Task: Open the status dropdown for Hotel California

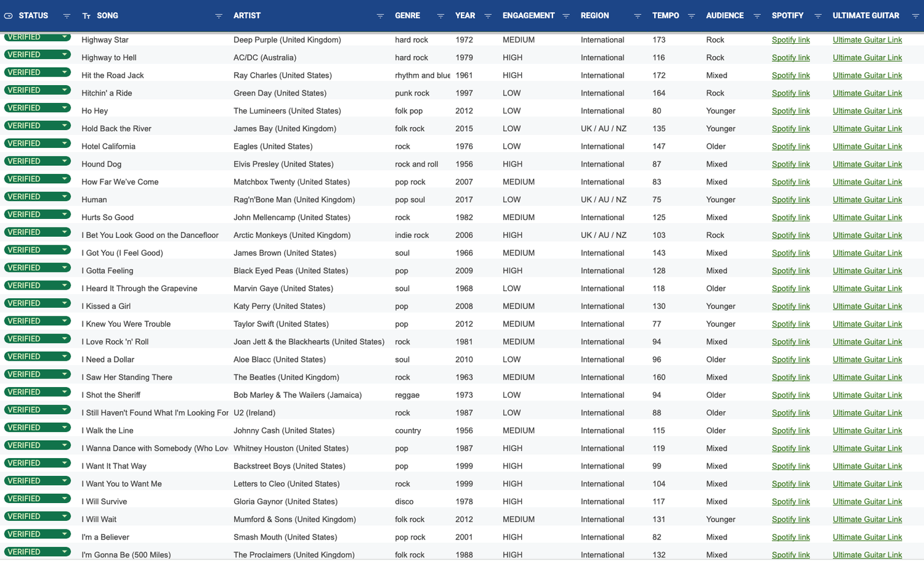Action: click(x=65, y=144)
